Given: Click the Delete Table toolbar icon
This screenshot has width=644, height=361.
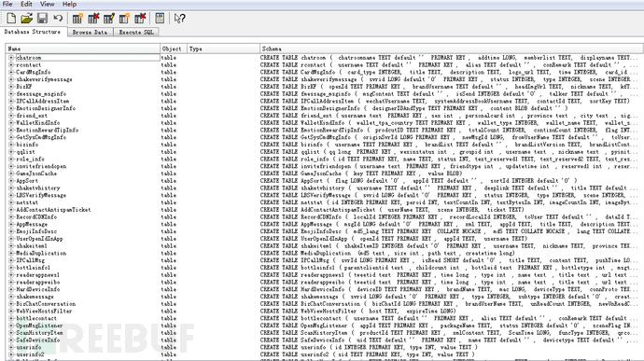Looking at the screenshot, I should point(93,18).
